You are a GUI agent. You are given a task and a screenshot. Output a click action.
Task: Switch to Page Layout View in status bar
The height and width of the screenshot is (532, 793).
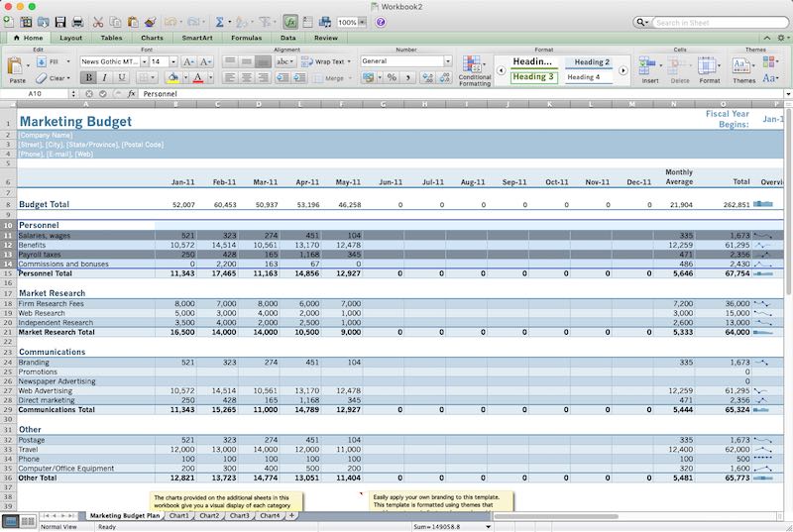tap(28, 521)
